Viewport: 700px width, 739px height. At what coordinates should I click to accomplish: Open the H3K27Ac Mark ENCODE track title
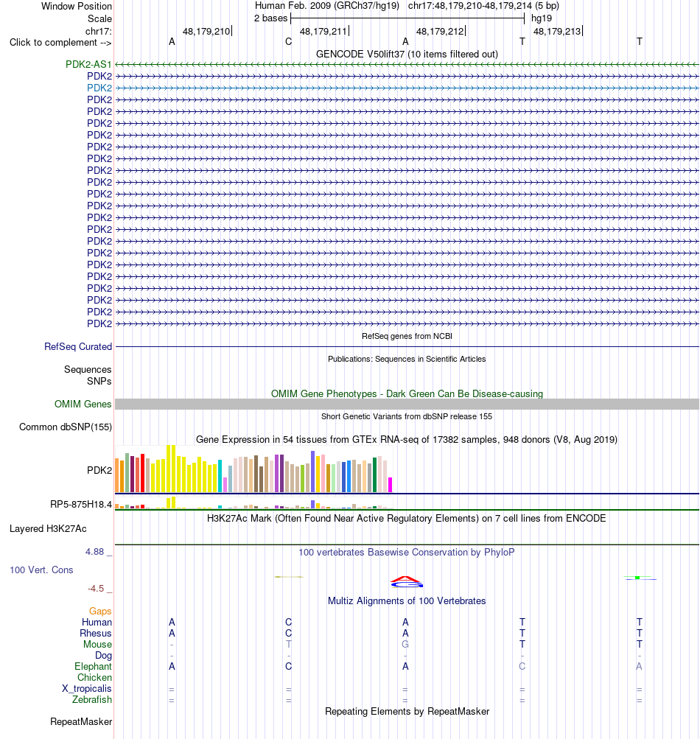coord(407,519)
